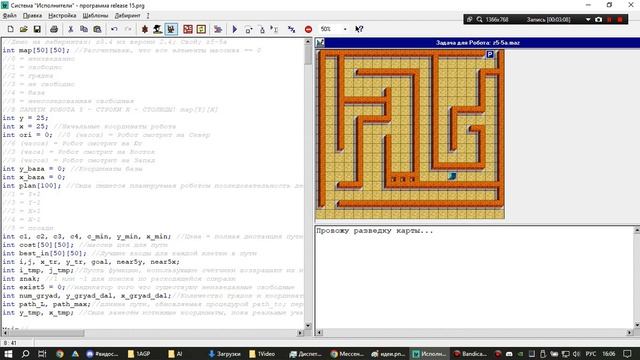Open the red maze field editor icon
This screenshot has height=360, width=640.
click(188, 29)
